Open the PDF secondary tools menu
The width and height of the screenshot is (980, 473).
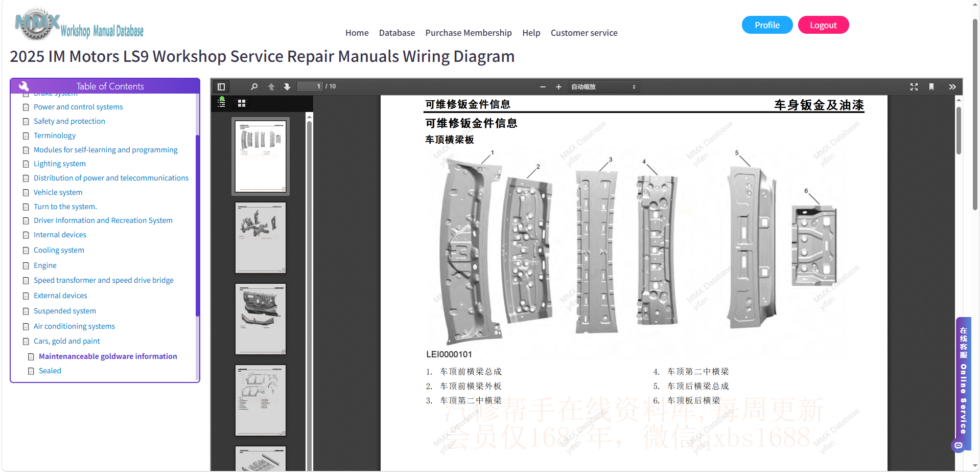tap(952, 87)
